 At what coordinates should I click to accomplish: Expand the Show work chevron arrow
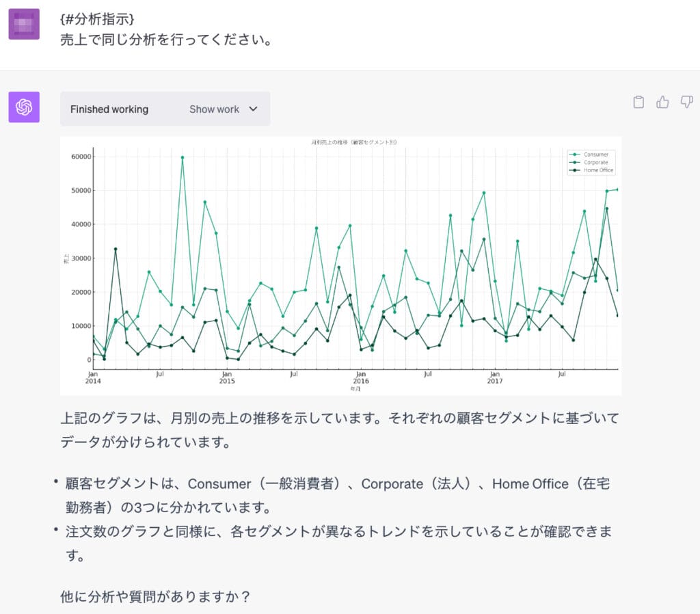pos(253,109)
